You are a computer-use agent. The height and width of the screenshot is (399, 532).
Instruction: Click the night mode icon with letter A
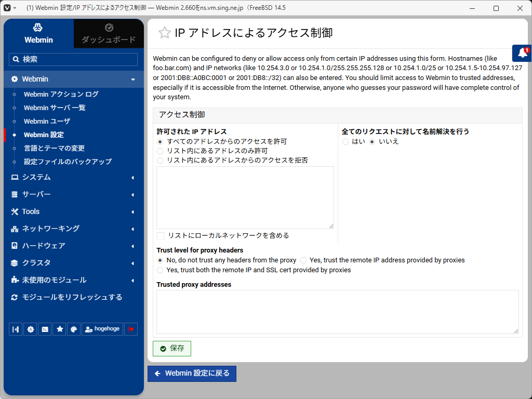[31, 329]
